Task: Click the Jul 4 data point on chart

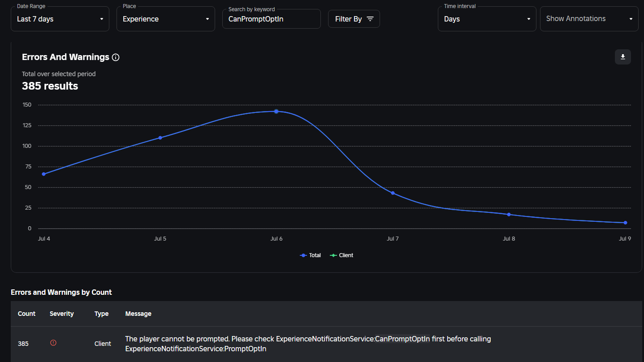Action: (x=43, y=174)
